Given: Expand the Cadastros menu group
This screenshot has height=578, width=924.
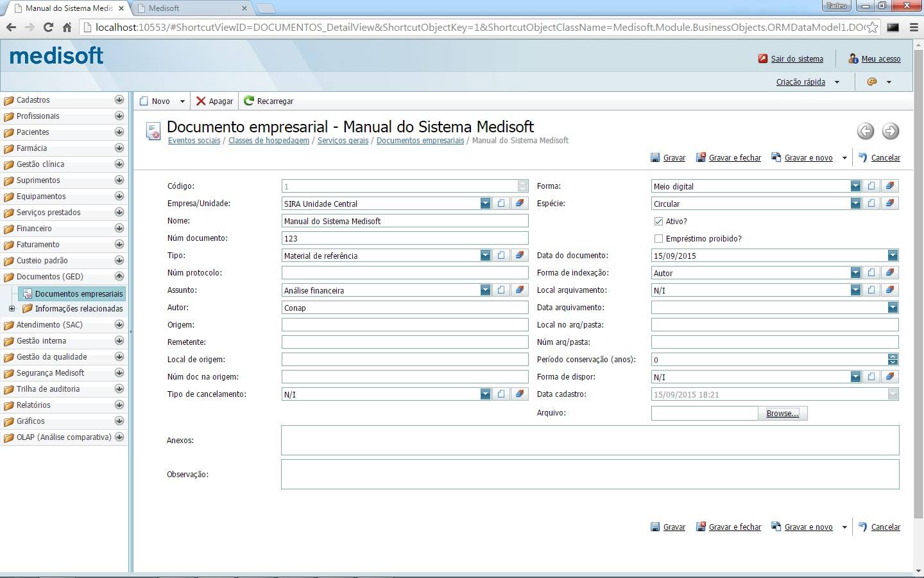Looking at the screenshot, I should (x=119, y=100).
